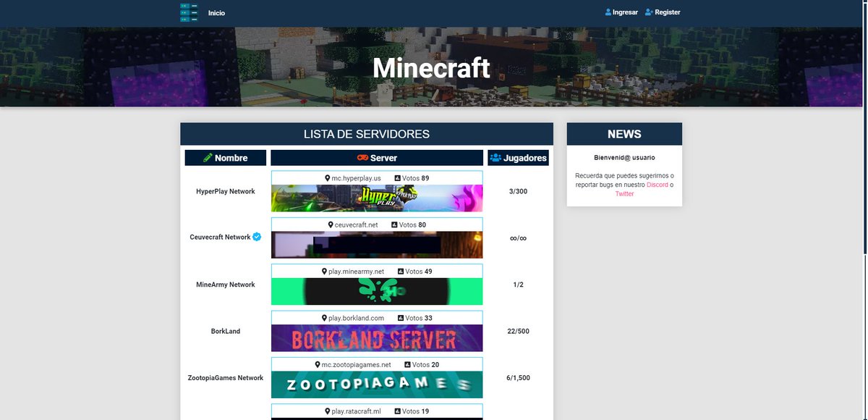This screenshot has width=868, height=420.
Task: Click the vote icon next to Votos 89
Action: (x=397, y=178)
